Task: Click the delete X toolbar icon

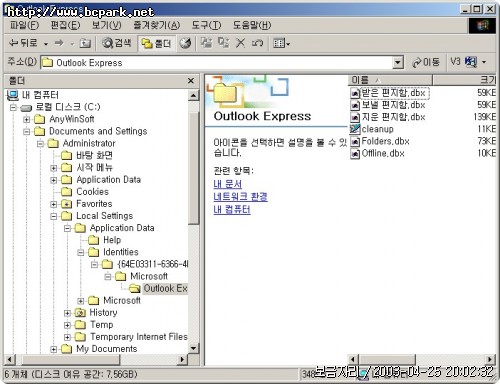Action: [x=240, y=43]
